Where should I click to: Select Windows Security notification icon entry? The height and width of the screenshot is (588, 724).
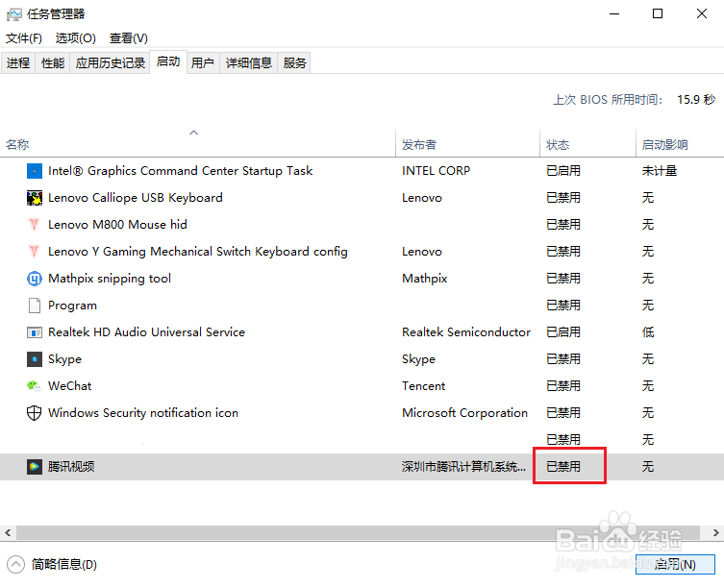143,412
